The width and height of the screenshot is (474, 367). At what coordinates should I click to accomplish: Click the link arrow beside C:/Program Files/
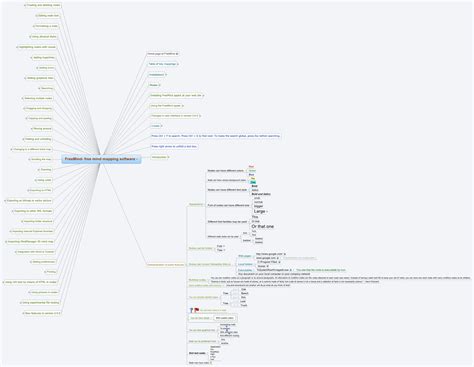[x=279, y=262]
